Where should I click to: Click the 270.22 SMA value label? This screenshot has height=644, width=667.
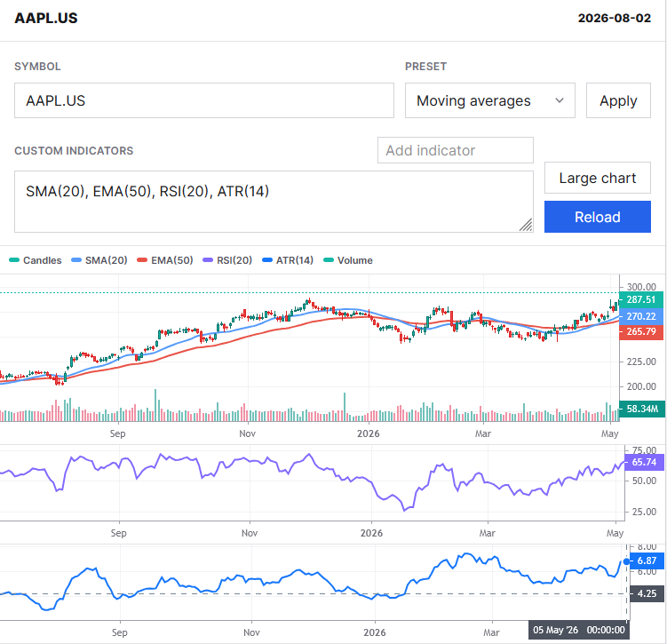(x=640, y=316)
